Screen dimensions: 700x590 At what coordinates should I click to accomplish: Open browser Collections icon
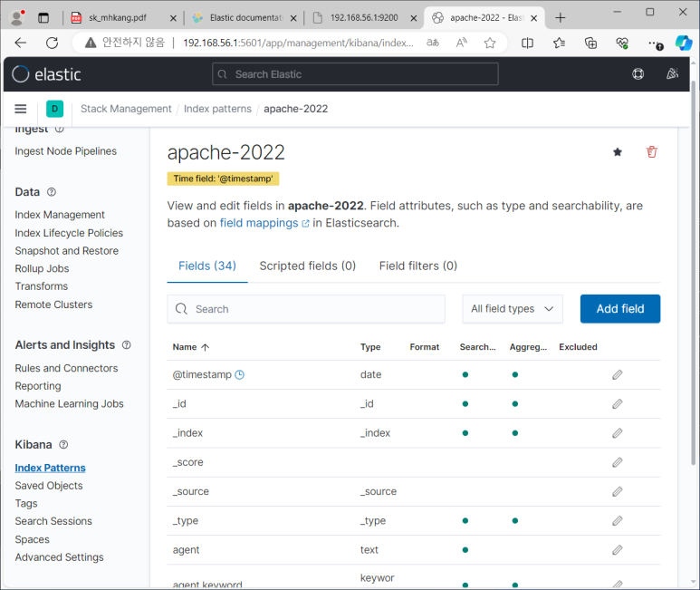590,43
